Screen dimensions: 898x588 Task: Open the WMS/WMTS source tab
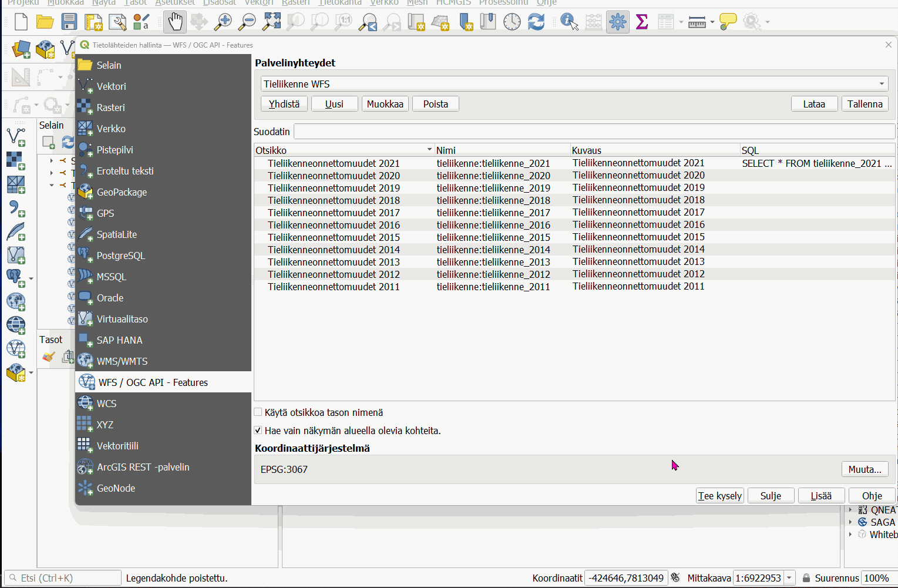122,361
